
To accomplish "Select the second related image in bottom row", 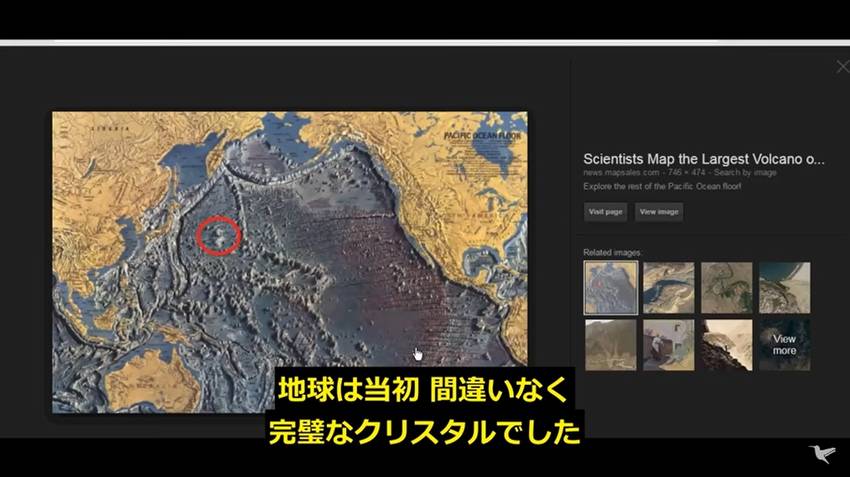I will pos(668,345).
